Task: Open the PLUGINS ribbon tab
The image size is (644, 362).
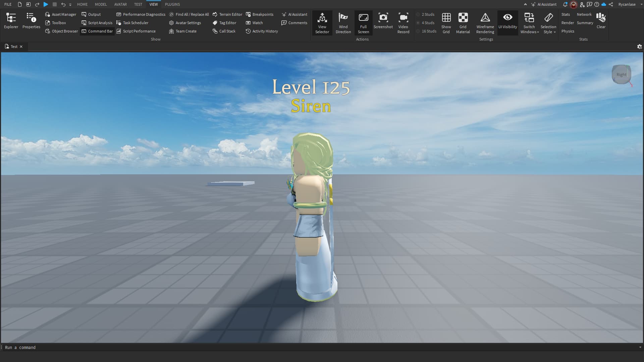Action: (172, 4)
